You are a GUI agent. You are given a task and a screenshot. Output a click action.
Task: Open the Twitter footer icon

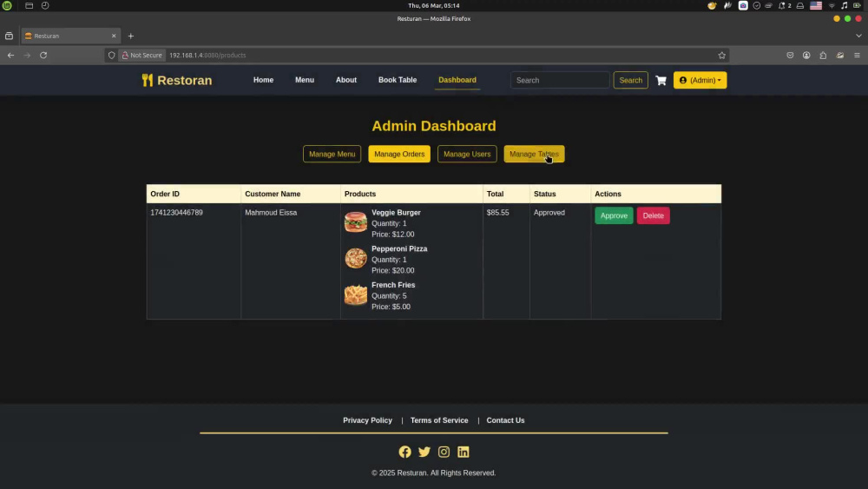[x=424, y=452]
